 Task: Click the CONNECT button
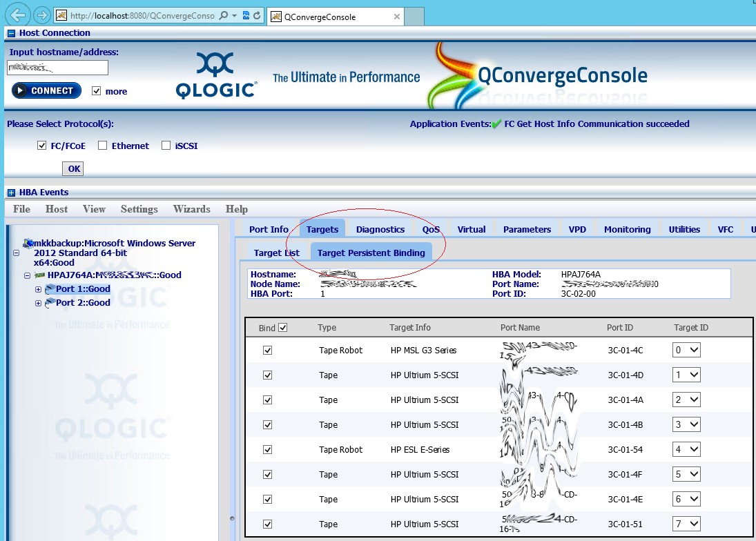point(46,90)
